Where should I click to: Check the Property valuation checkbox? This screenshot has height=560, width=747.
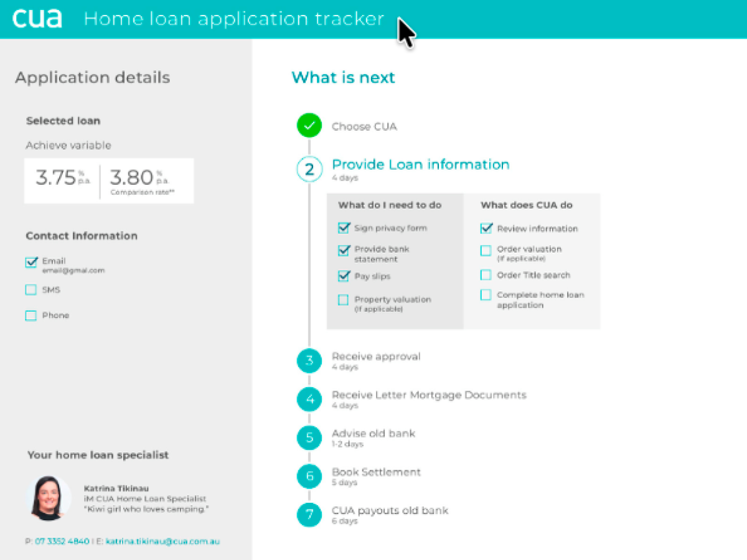coord(344,300)
